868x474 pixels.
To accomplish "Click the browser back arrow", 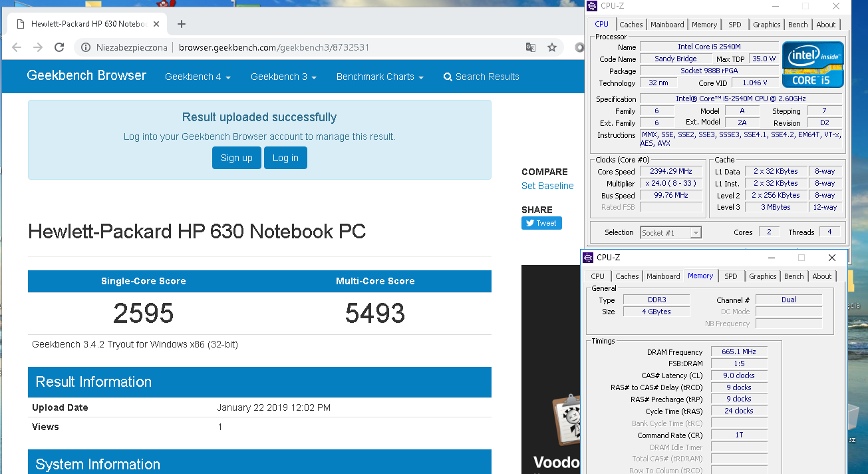I will point(17,47).
